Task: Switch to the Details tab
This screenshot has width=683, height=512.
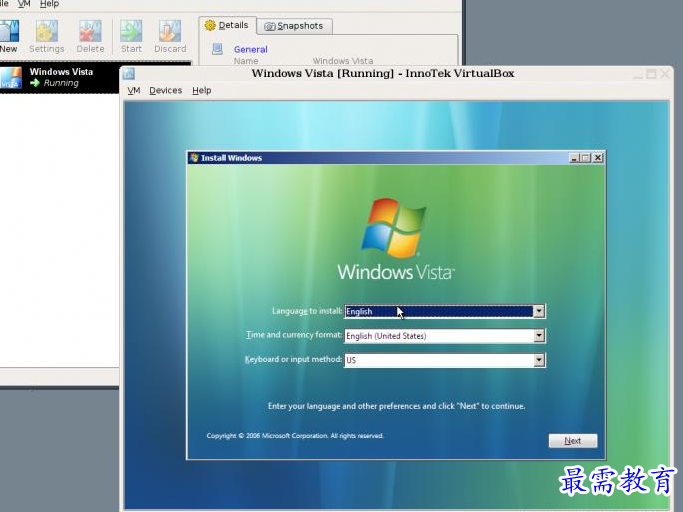Action: (227, 25)
